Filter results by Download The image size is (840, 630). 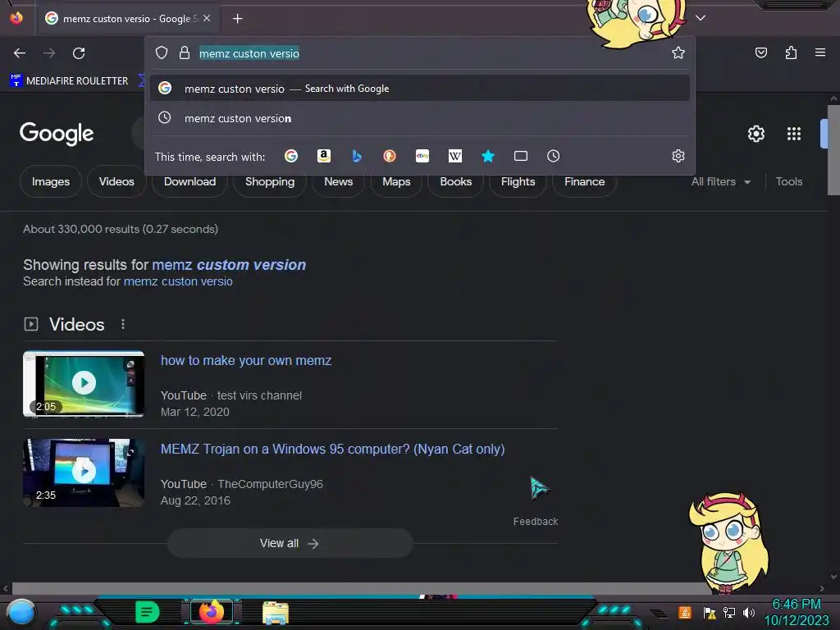(x=189, y=181)
